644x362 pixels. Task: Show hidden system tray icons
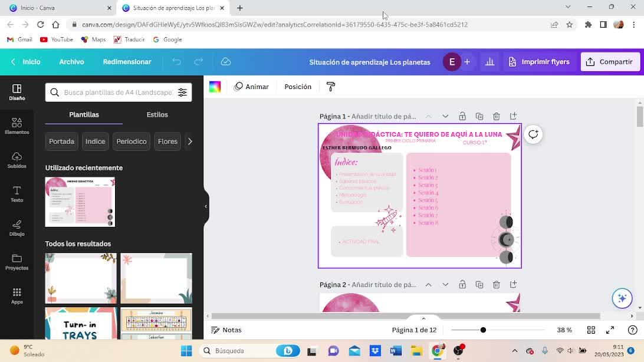(x=514, y=351)
